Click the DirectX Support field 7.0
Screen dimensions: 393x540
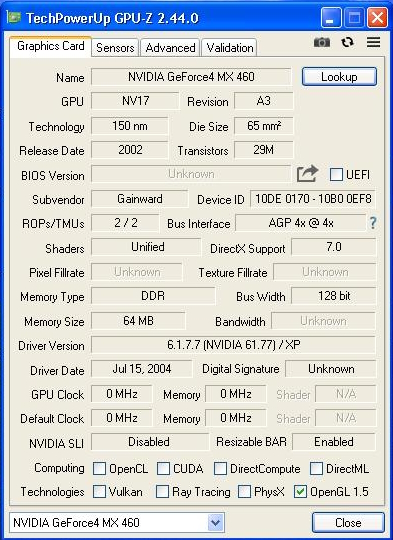pos(334,247)
